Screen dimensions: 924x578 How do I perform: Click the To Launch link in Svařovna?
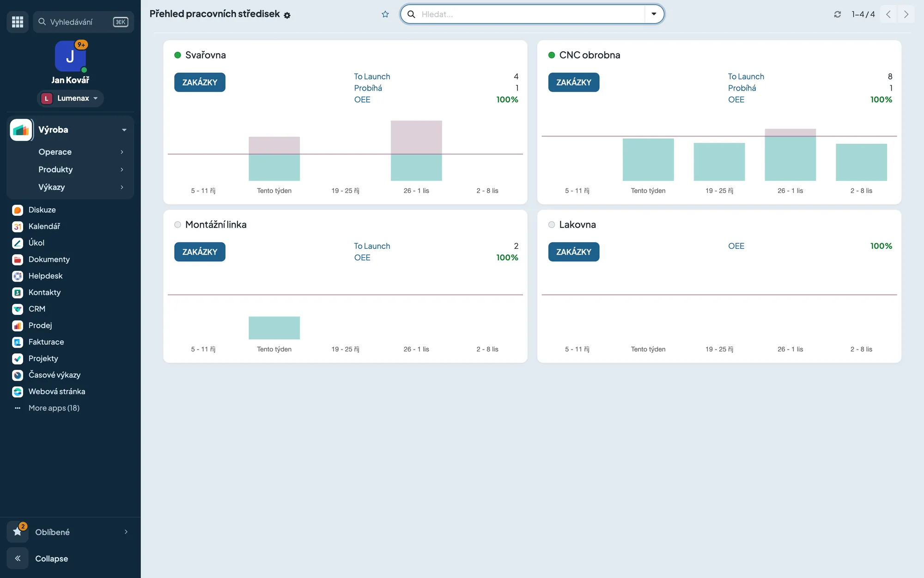[372, 76]
